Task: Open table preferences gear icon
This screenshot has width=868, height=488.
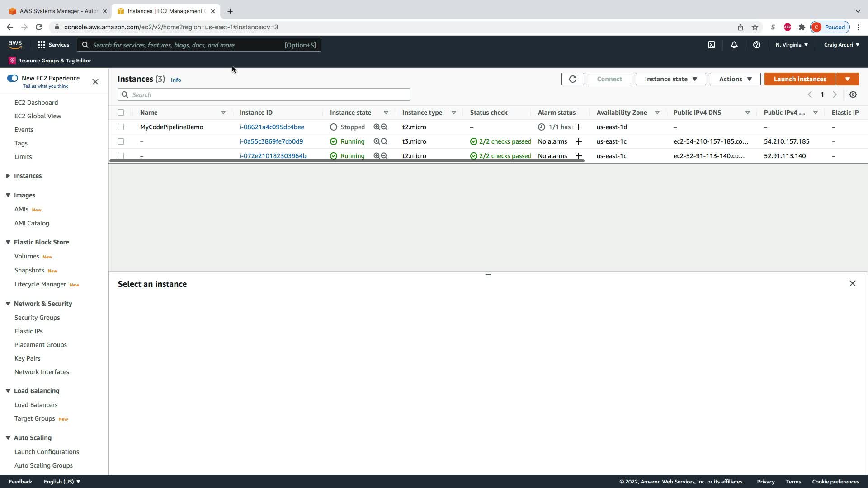Action: (x=853, y=94)
